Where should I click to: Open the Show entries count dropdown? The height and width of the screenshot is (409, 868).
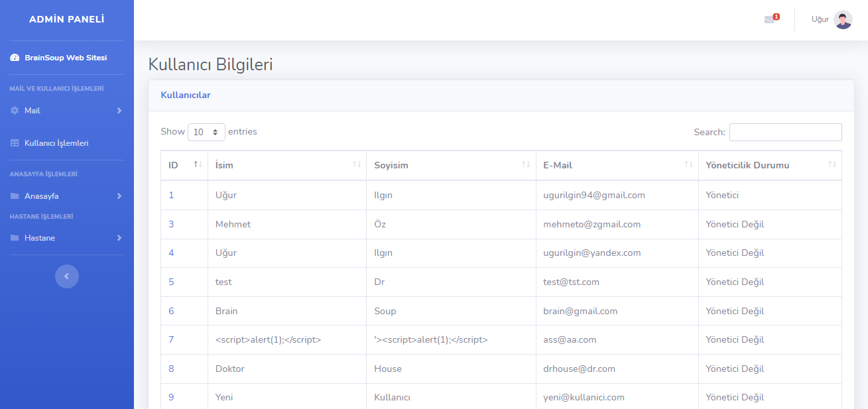coord(206,132)
